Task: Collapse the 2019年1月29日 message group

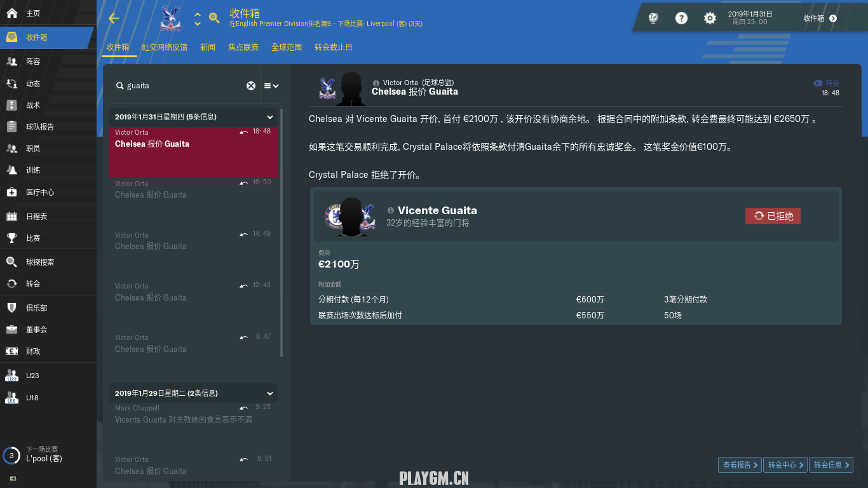Action: point(270,393)
